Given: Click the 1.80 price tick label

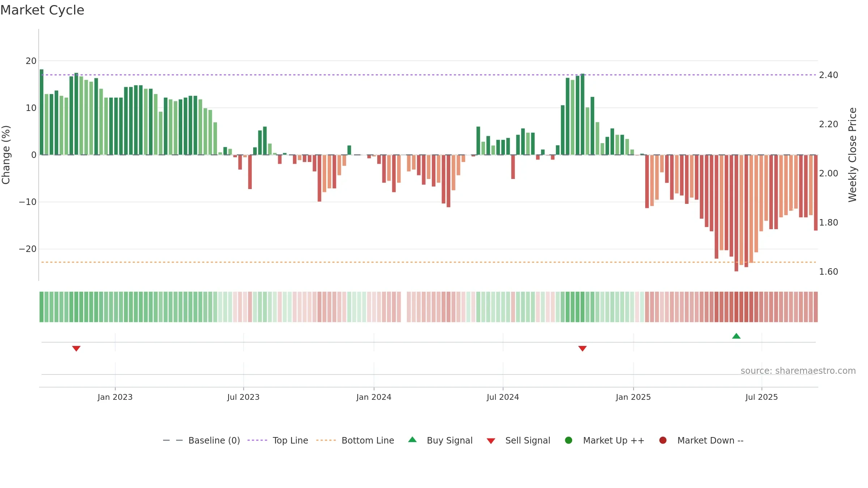Looking at the screenshot, I should point(829,223).
